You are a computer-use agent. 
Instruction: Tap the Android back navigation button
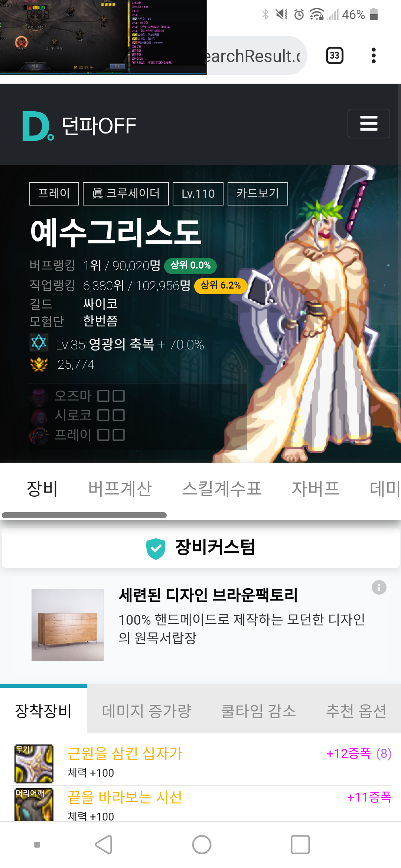point(104,845)
